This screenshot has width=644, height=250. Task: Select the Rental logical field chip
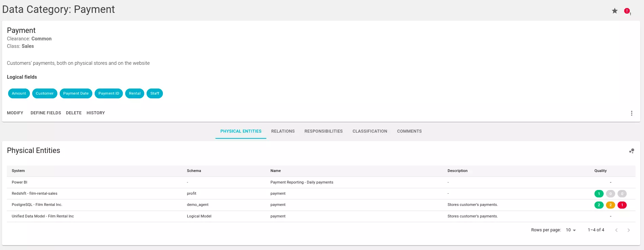point(135,93)
